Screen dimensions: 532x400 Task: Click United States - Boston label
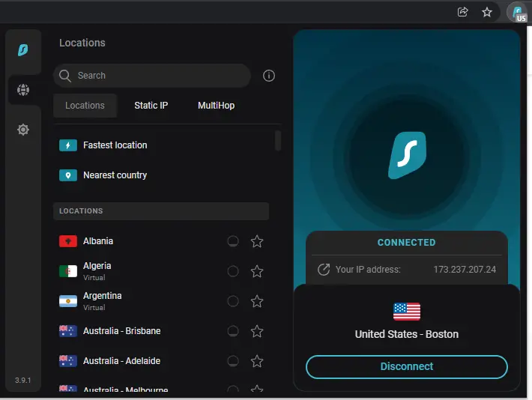(x=406, y=335)
